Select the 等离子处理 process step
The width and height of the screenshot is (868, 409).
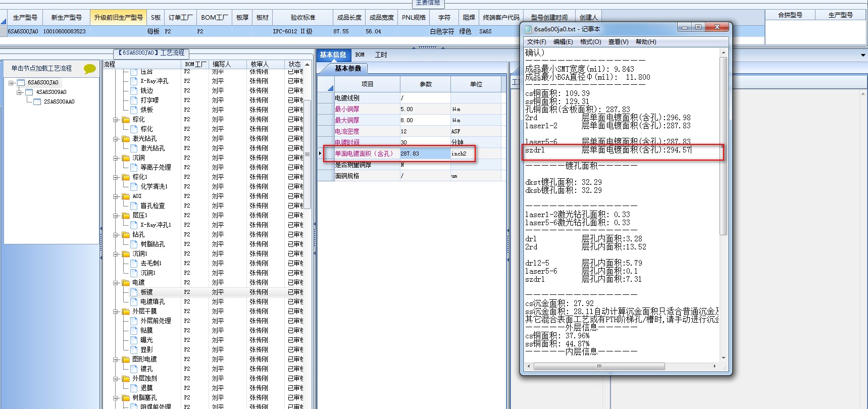tap(156, 168)
